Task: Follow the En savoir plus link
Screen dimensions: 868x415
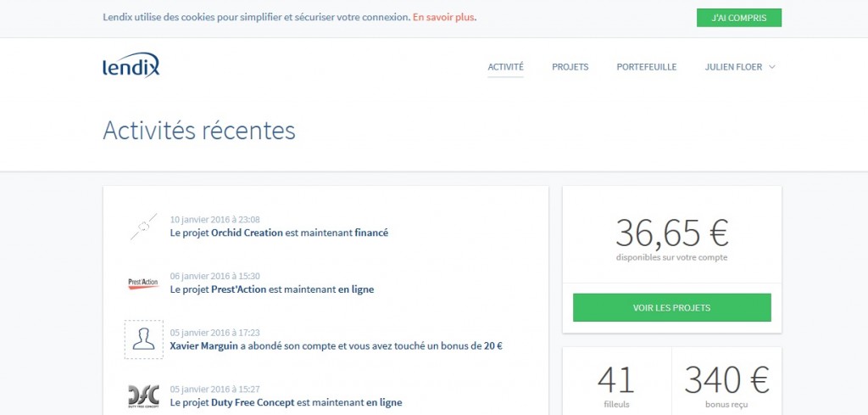Action: coord(443,17)
